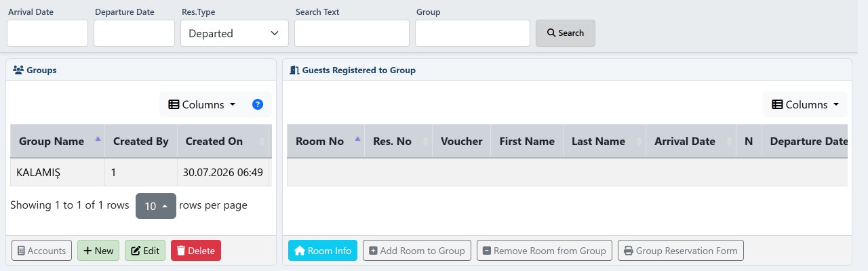Click Add Room to Group plus icon
The height and width of the screenshot is (271, 868).
coord(417,251)
